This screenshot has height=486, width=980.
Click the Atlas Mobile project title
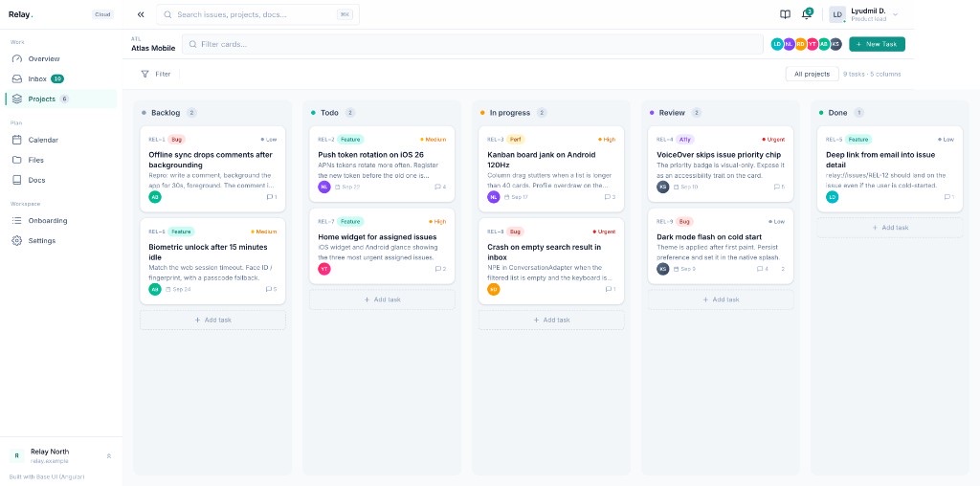click(x=153, y=48)
